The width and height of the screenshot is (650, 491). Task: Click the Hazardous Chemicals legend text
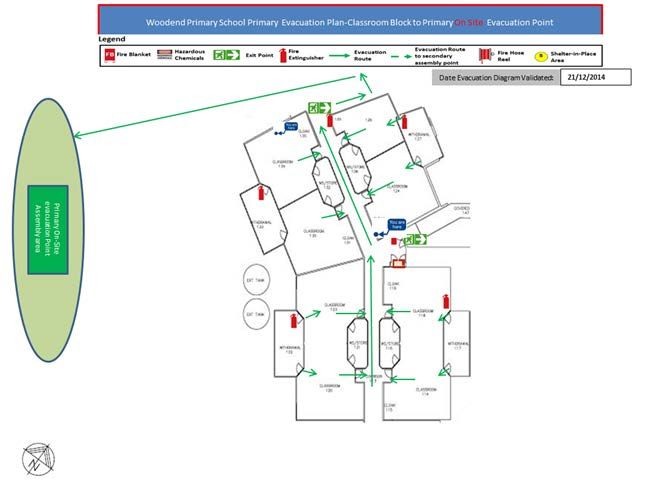pos(189,55)
